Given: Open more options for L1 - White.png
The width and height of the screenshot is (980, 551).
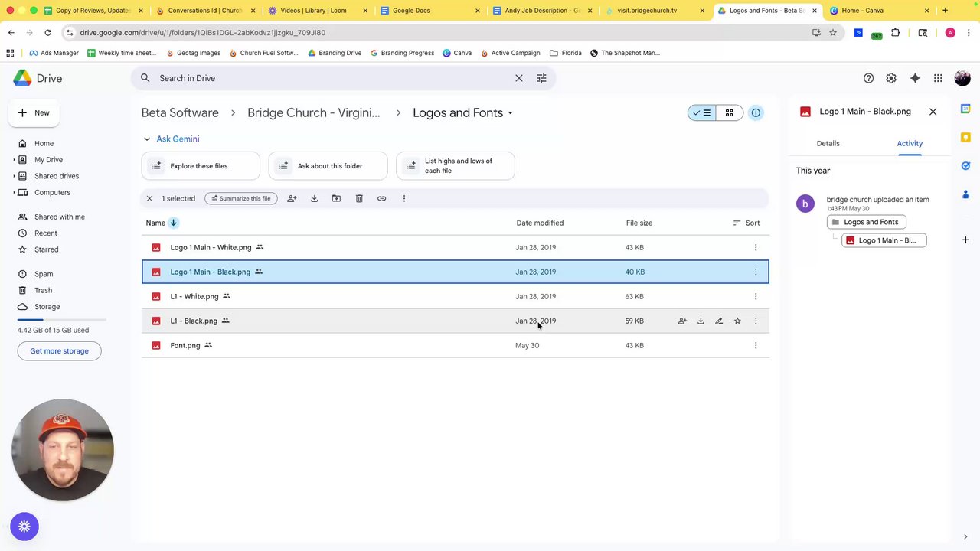Looking at the screenshot, I should 756,296.
